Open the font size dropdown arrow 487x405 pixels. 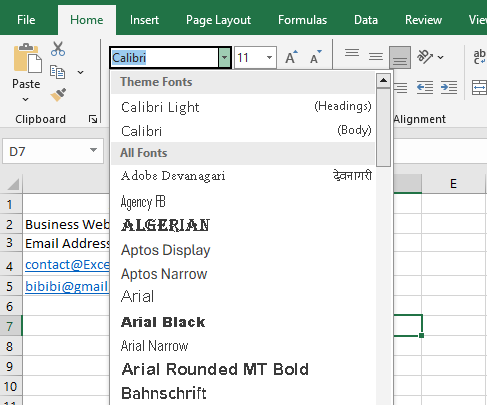click(x=269, y=58)
